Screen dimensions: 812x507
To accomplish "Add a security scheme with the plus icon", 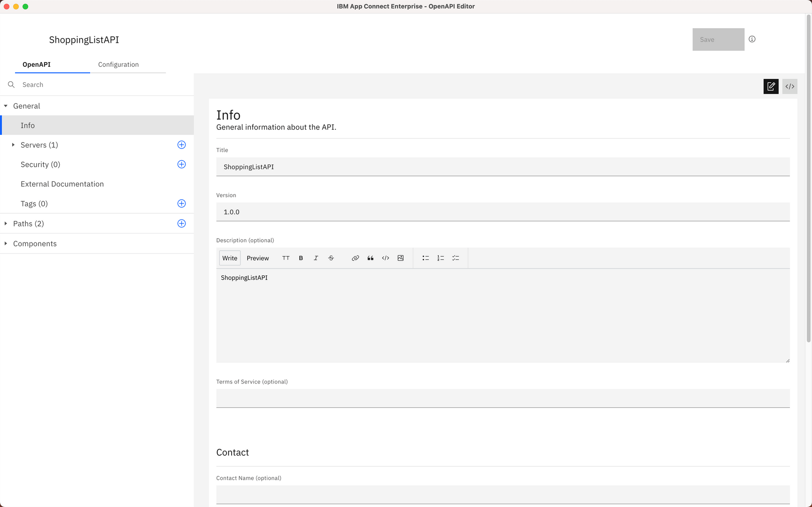I will pos(181,164).
